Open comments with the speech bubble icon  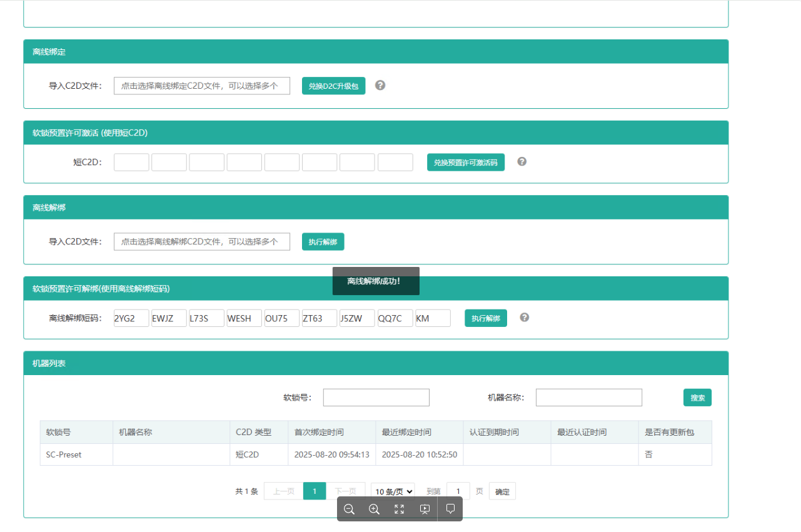pyautogui.click(x=450, y=509)
